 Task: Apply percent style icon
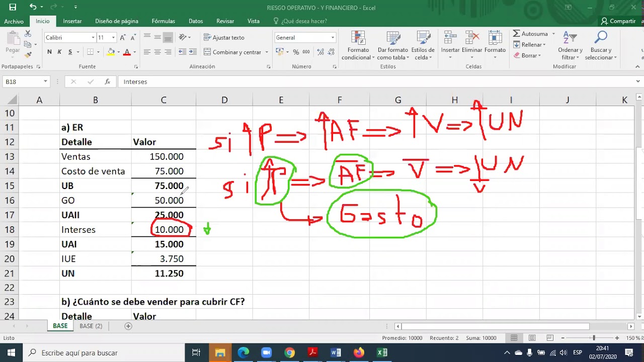tap(296, 52)
